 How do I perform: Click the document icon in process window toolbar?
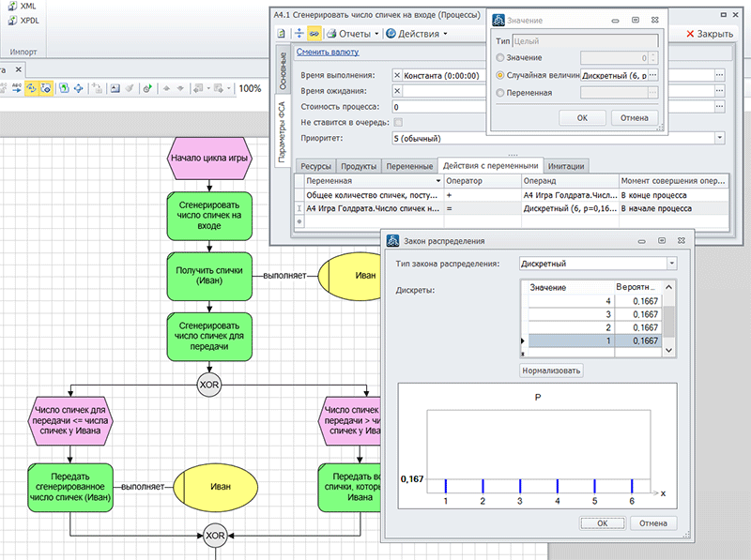pyautogui.click(x=282, y=34)
